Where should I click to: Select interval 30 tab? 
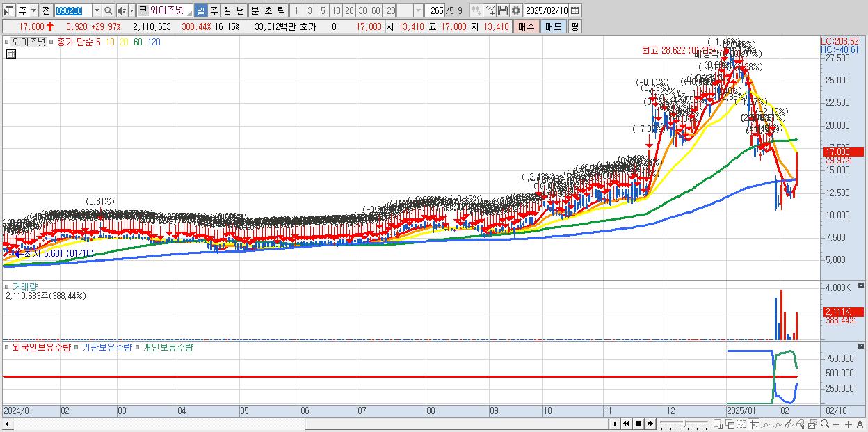coord(362,10)
